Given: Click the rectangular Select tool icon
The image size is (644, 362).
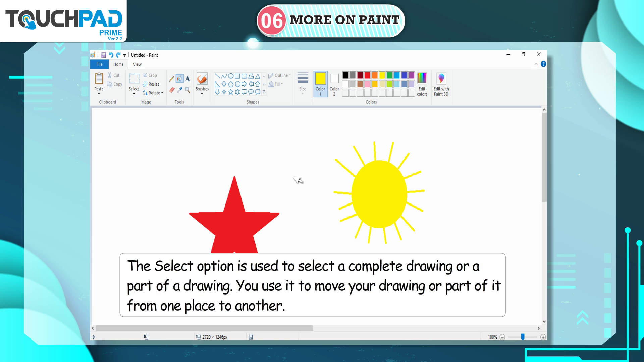Looking at the screenshot, I should coord(134,79).
